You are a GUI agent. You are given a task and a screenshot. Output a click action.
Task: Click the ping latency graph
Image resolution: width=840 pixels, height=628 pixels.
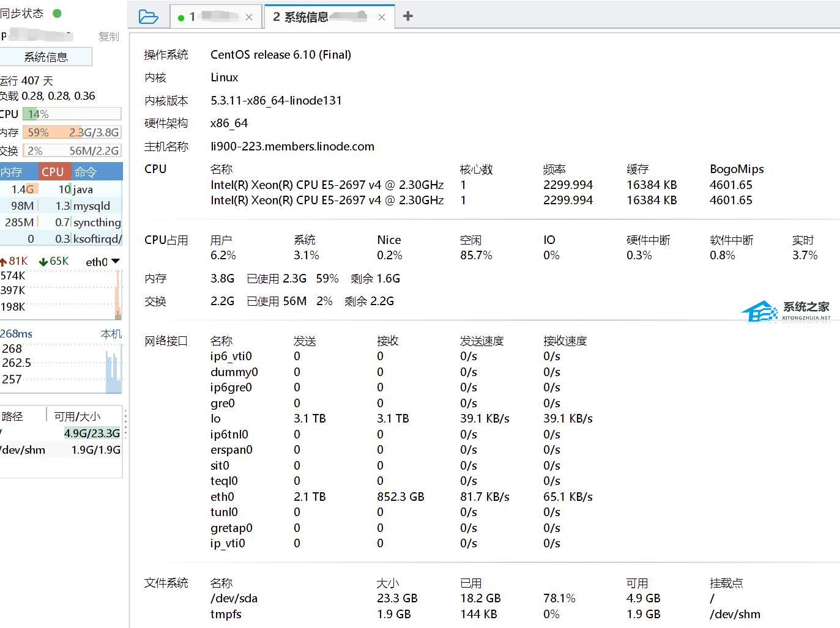click(x=61, y=368)
